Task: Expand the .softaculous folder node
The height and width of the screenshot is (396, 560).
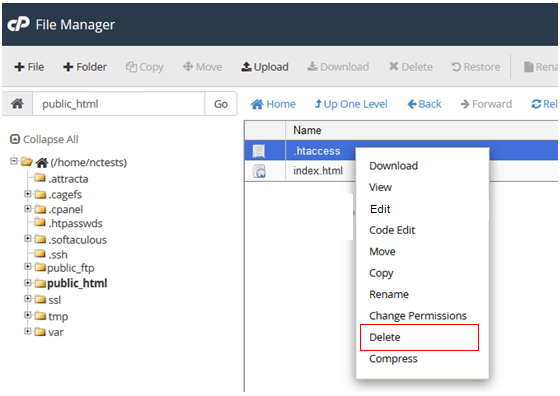Action: click(x=28, y=238)
